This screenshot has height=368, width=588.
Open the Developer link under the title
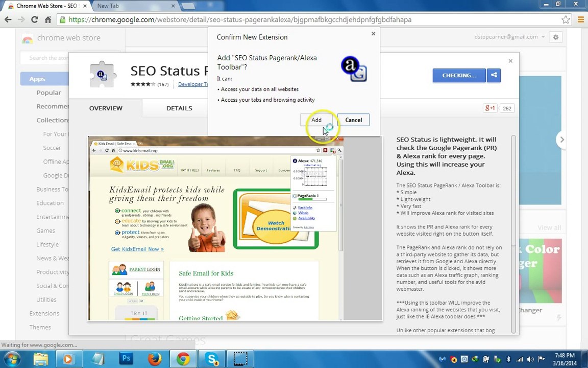[x=193, y=84]
